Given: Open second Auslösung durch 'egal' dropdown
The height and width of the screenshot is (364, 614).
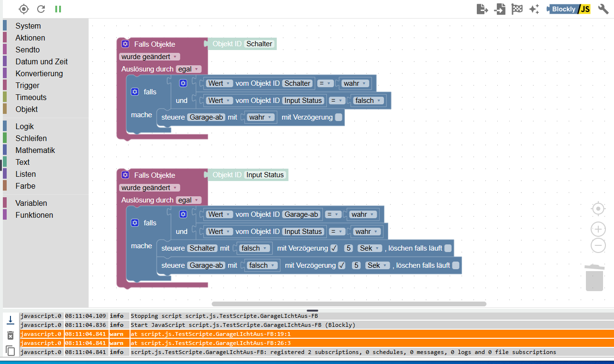Looking at the screenshot, I should 189,200.
